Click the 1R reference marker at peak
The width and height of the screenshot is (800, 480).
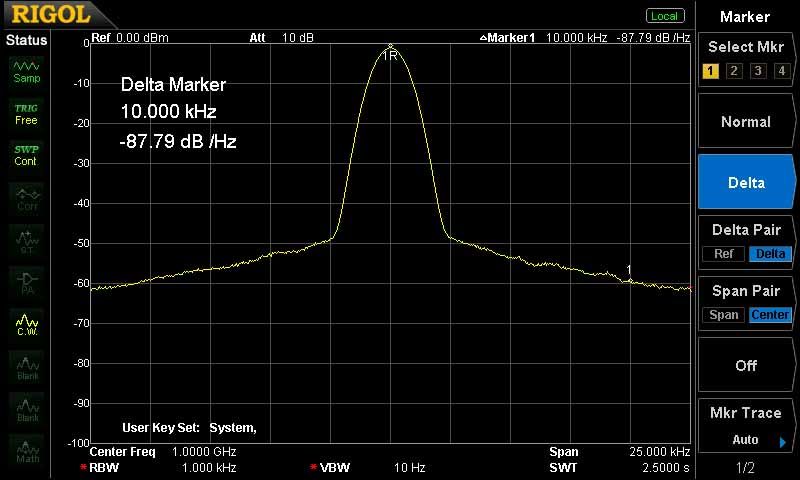coord(390,54)
